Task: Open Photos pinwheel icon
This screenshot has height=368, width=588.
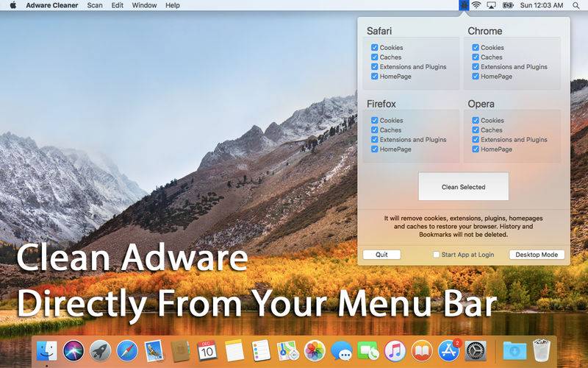Action: 315,351
